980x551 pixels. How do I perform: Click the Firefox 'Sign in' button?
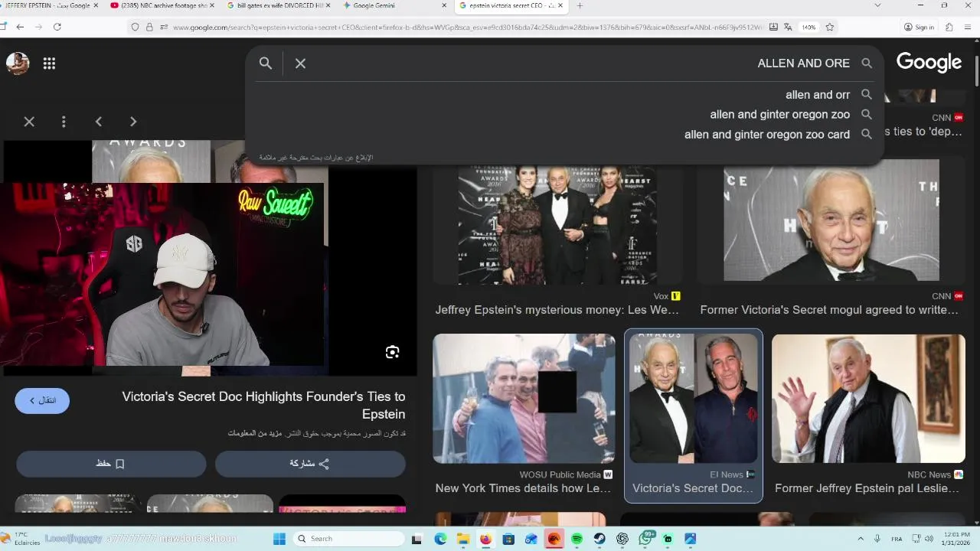(x=919, y=27)
